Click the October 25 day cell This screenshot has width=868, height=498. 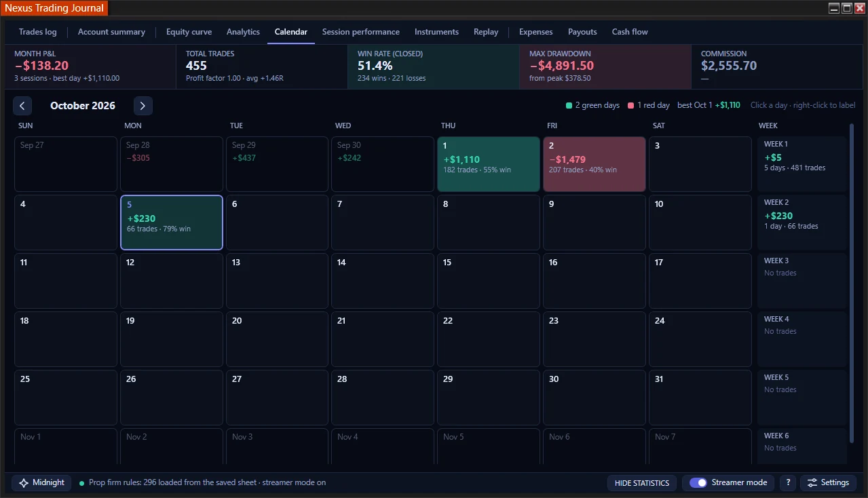66,398
